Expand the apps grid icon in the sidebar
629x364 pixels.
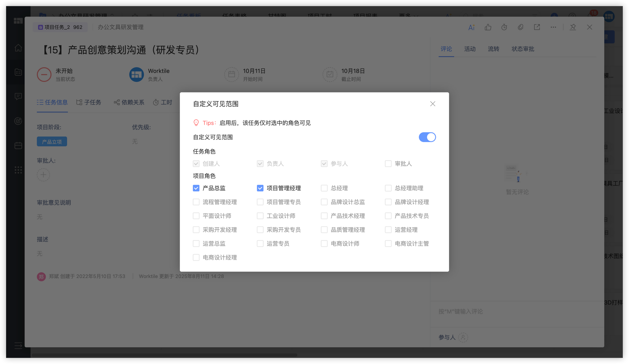(18, 170)
